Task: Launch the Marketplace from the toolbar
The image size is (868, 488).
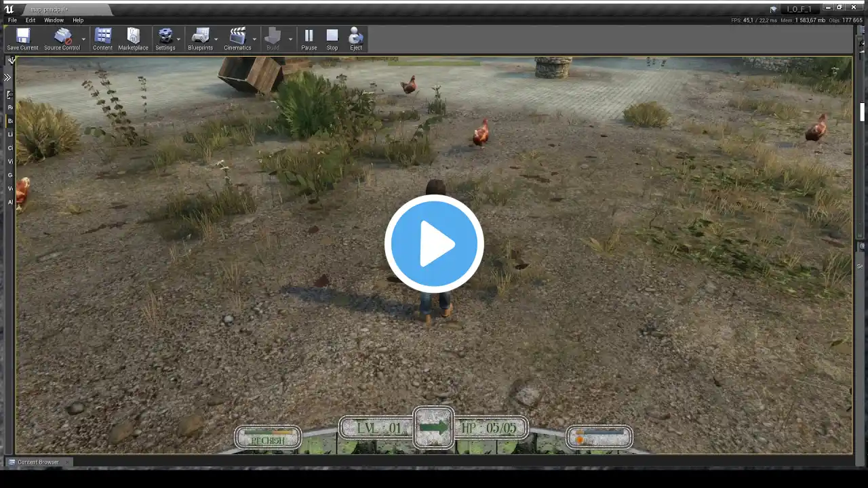Action: coord(133,39)
